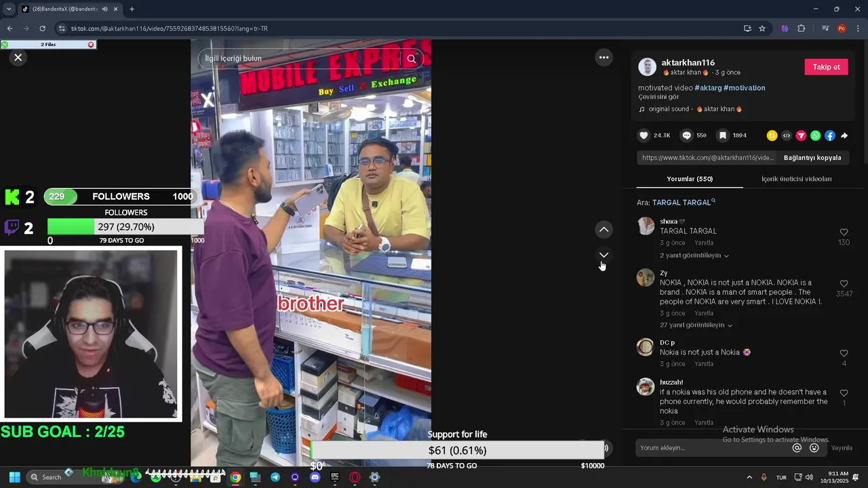Like shexa's TARGAL TARGAL comment
This screenshot has height=488, width=868.
pos(844,232)
